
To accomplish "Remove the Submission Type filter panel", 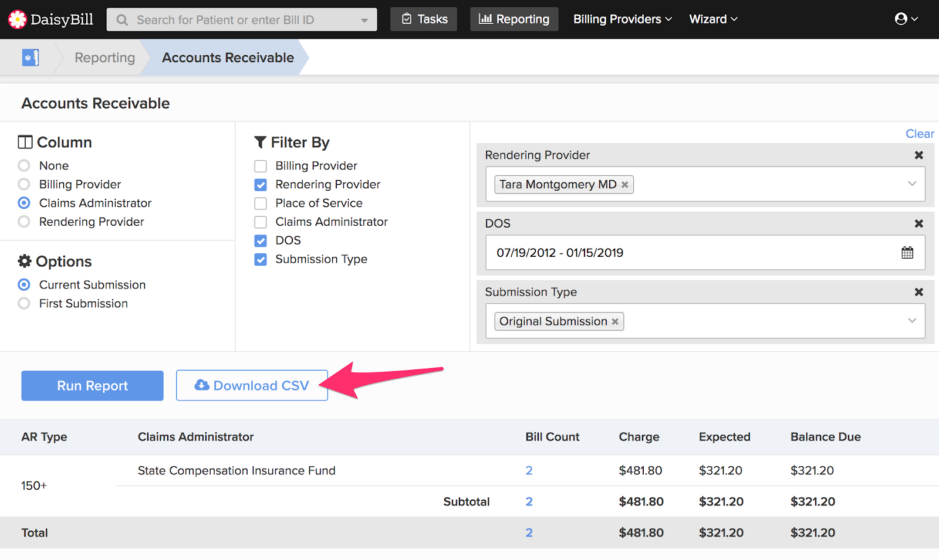I will [x=919, y=292].
